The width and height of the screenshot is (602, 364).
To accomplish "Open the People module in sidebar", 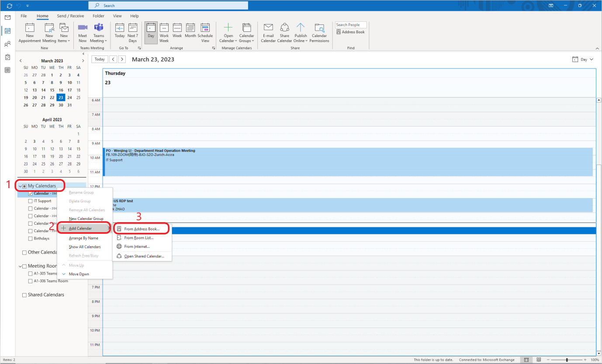I will [7, 44].
